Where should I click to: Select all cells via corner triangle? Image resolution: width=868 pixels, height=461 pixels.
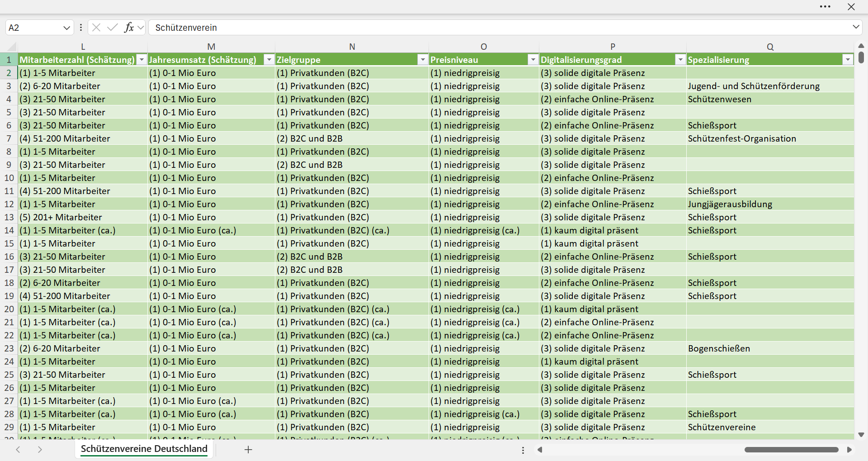tap(11, 47)
